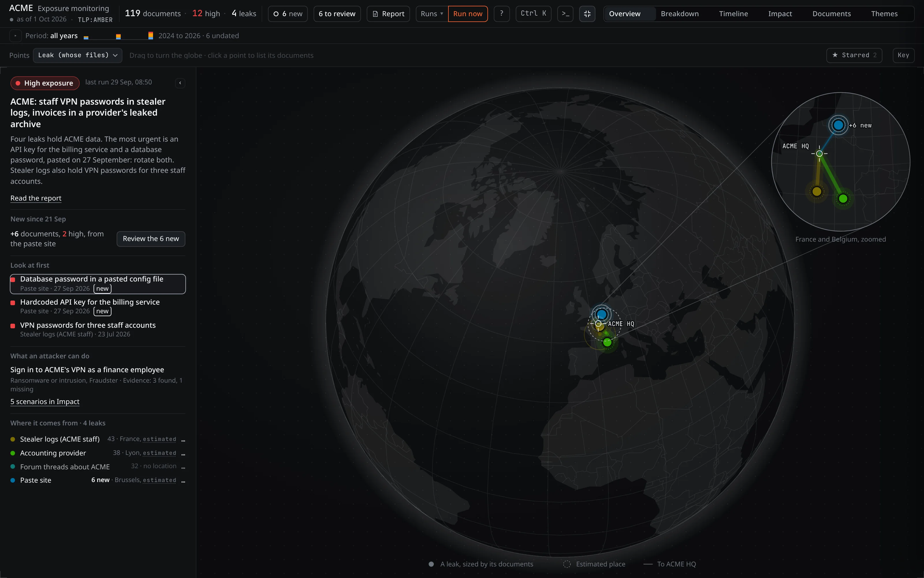
Task: Open the terminal prompt icon button
Action: [x=565, y=14]
